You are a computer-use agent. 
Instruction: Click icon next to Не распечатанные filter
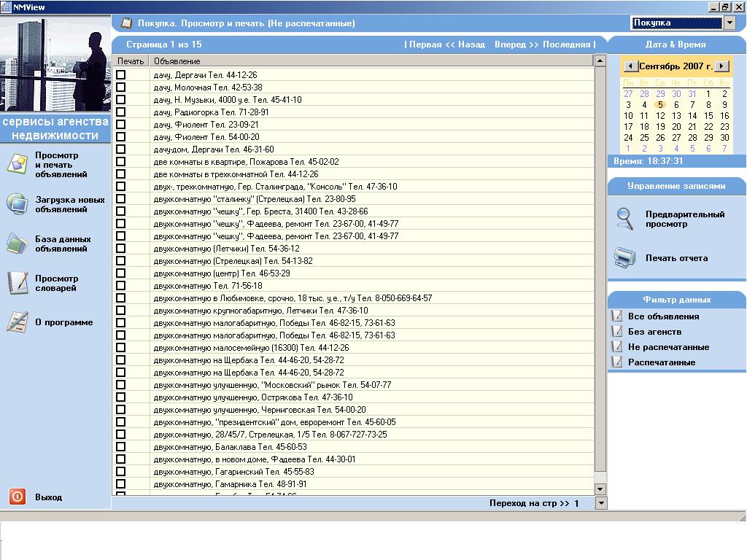pyautogui.click(x=617, y=346)
